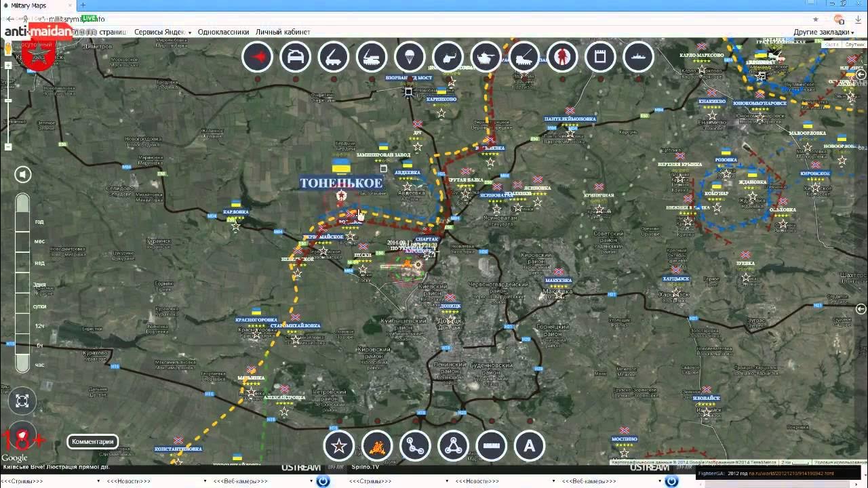
Task: Click the polygon area tool at bottom
Action: click(x=453, y=446)
